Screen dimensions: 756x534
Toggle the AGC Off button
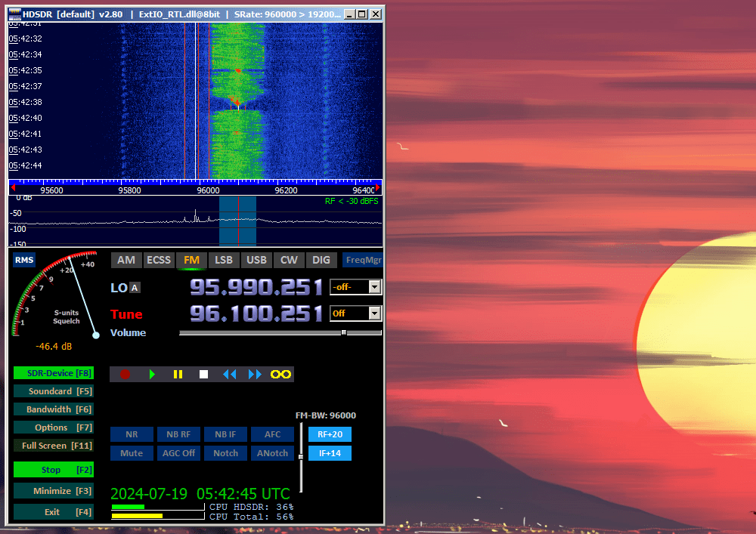coord(178,453)
